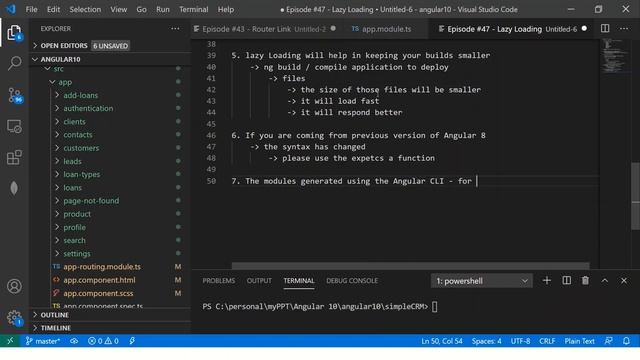Expand the OUTLINE section
The image size is (640, 360).
coord(110,315)
